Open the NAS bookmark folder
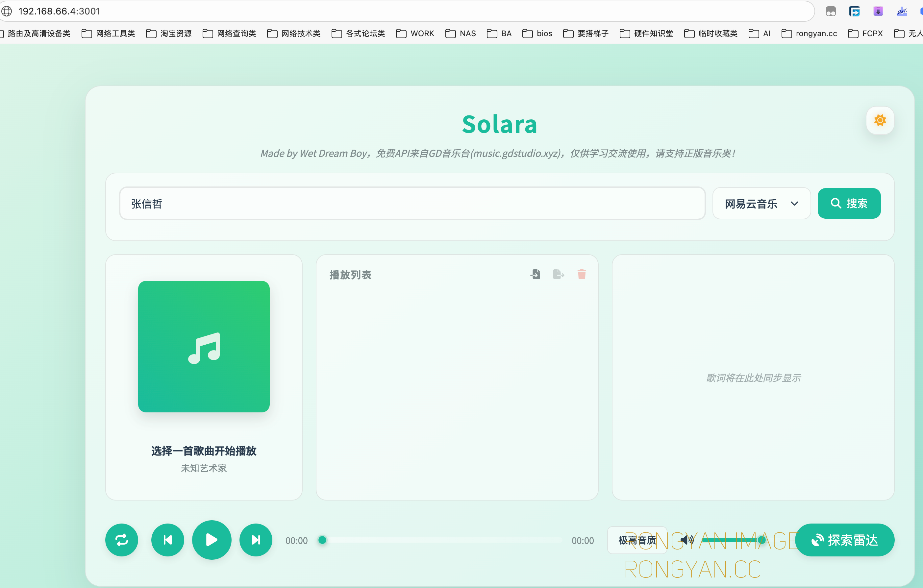Screen dimensions: 923x588 [461, 33]
